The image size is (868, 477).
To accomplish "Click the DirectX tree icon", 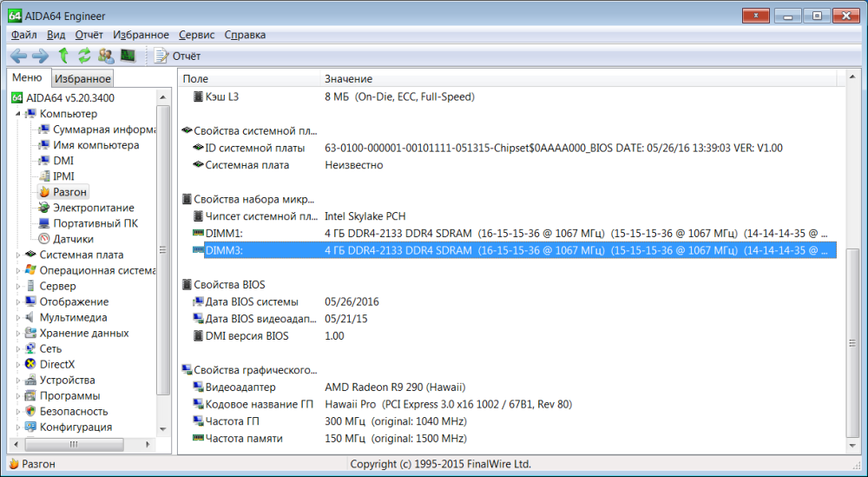I will (30, 365).
